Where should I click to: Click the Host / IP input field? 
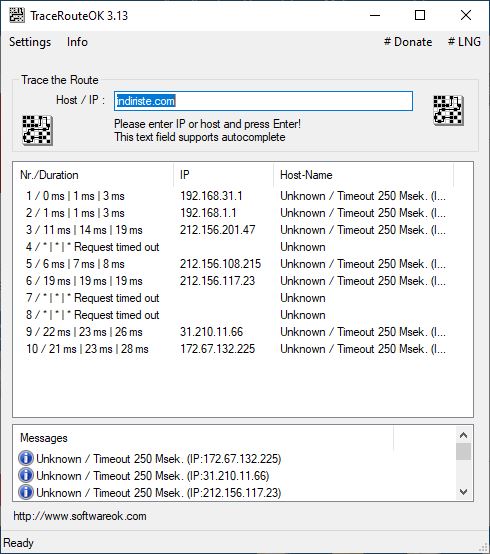263,101
